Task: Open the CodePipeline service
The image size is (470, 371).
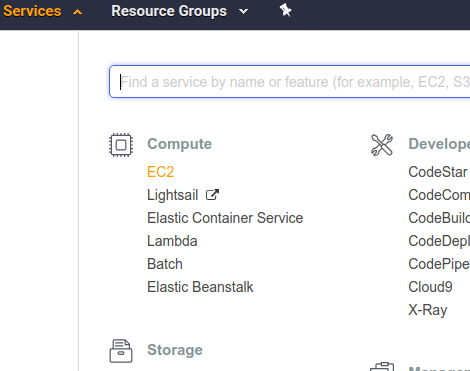Action: click(x=439, y=264)
